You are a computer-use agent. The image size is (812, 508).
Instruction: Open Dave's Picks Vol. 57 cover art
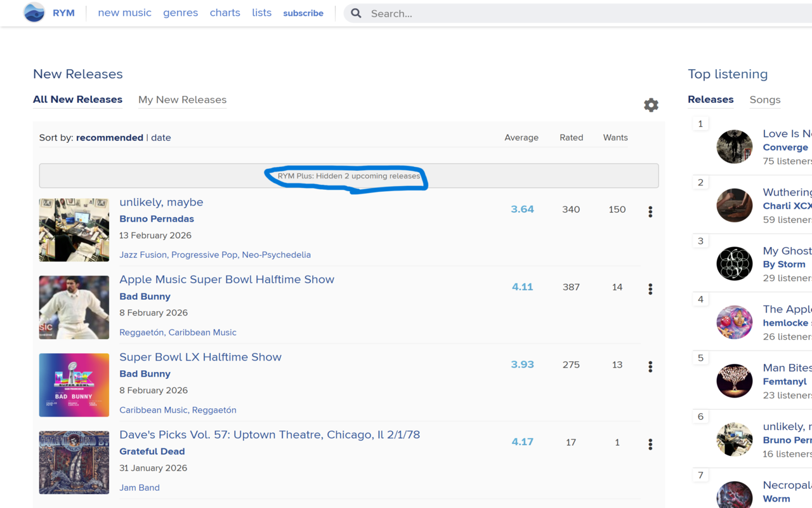click(74, 462)
